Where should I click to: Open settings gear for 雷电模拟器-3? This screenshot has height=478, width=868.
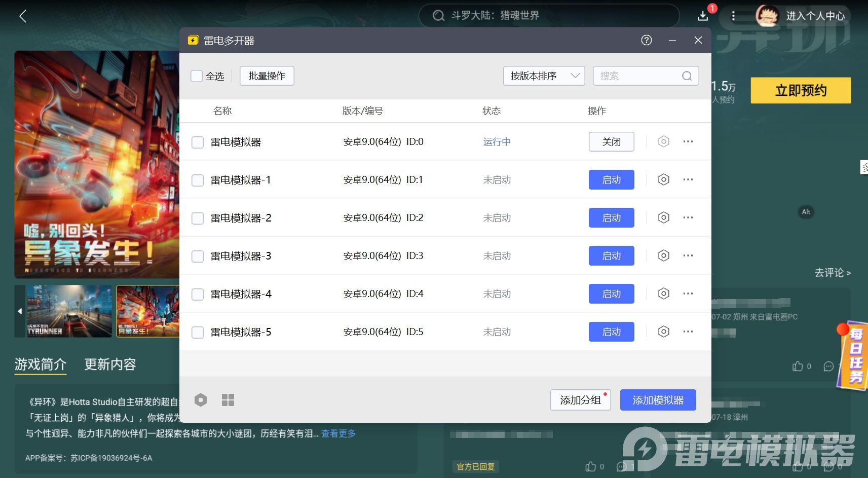(663, 255)
